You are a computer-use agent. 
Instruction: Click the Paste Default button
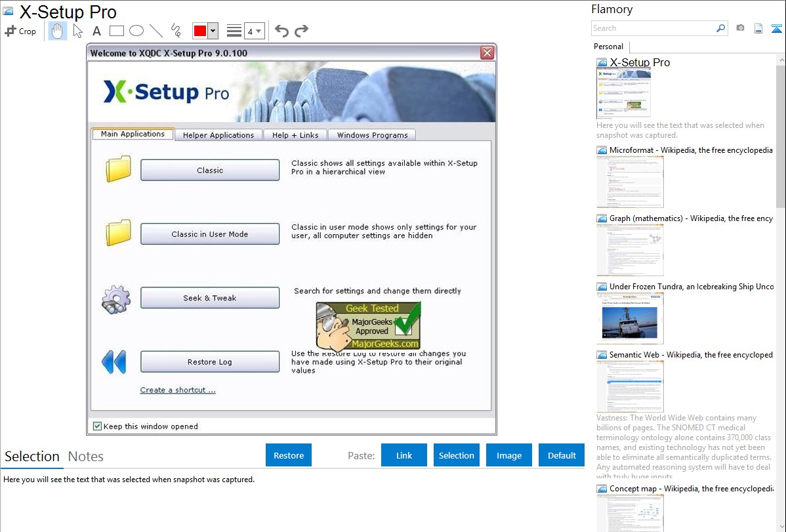tap(562, 455)
